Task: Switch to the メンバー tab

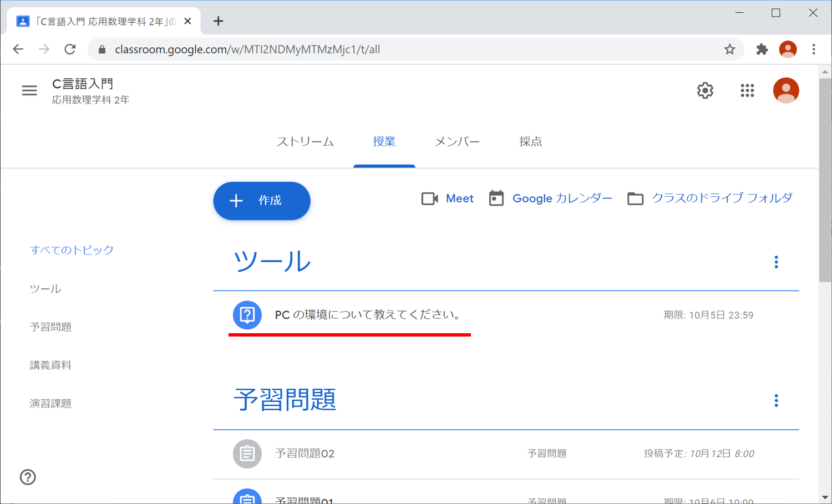Action: [457, 141]
